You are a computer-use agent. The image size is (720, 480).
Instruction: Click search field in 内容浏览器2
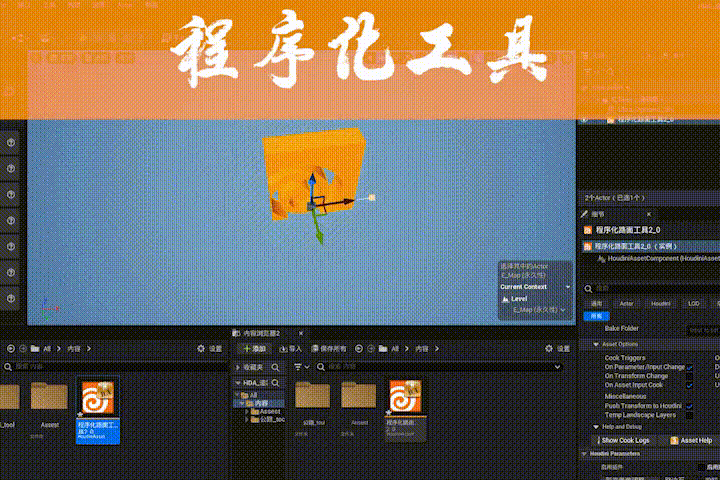click(x=439, y=367)
